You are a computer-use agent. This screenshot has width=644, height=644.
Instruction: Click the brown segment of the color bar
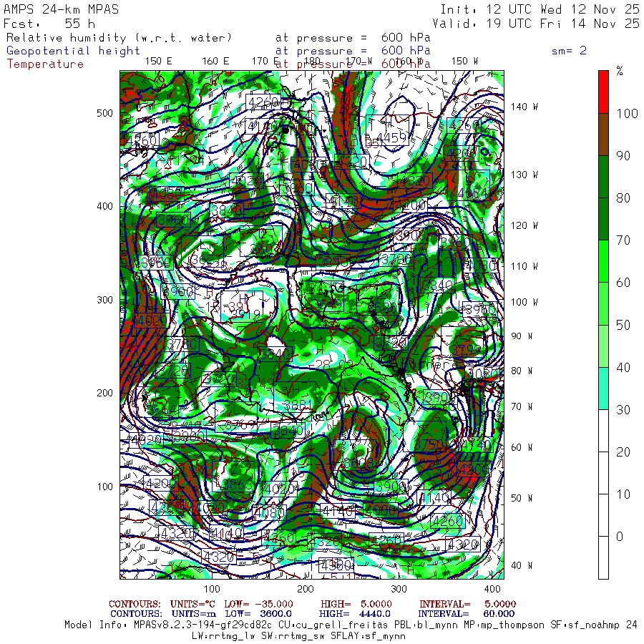(x=604, y=135)
